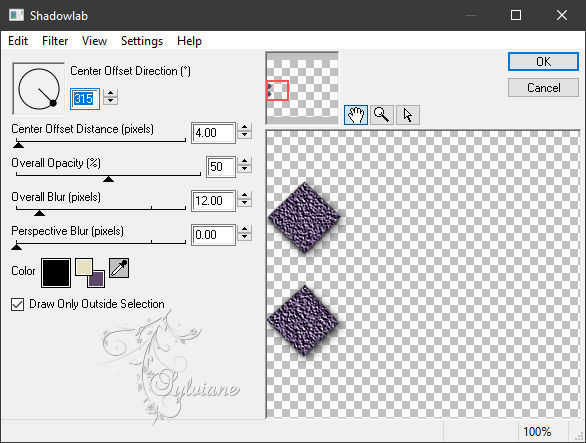The width and height of the screenshot is (586, 443).
Task: Increase Overall Blur using spinner up arrow
Action: [244, 195]
